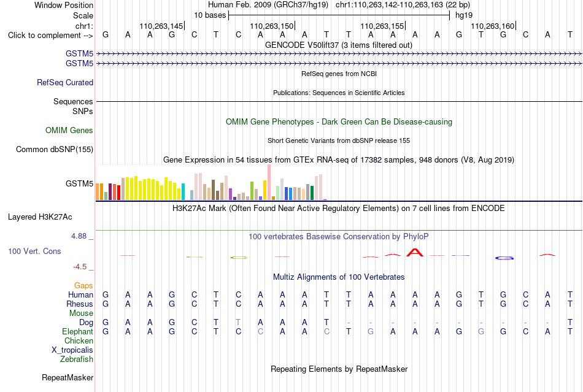Viewport: 583px width, 392px height.
Task: Click the 110,263,155 position marker
Action: pyautogui.click(x=382, y=26)
